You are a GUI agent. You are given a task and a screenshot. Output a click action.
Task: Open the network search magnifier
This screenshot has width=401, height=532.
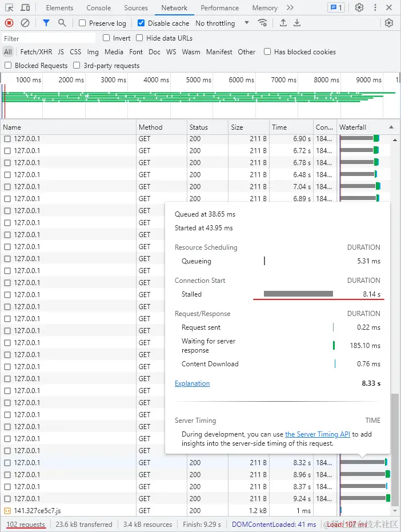[x=62, y=23]
